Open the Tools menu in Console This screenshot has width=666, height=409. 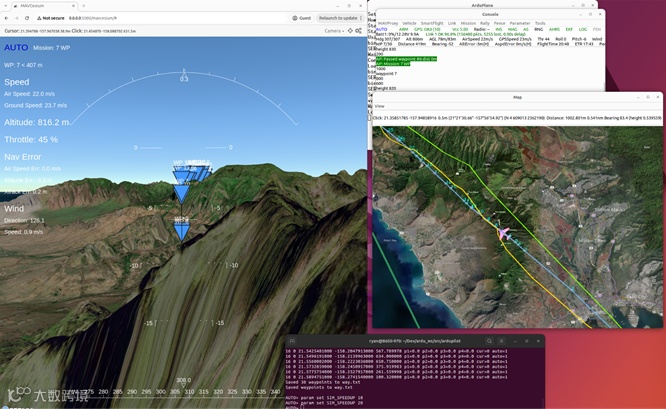pyautogui.click(x=540, y=23)
